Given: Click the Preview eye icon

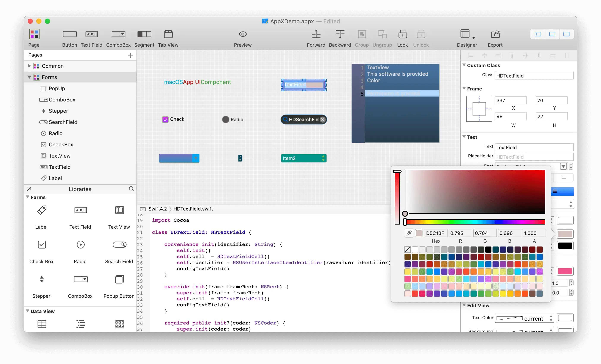Looking at the screenshot, I should 242,34.
